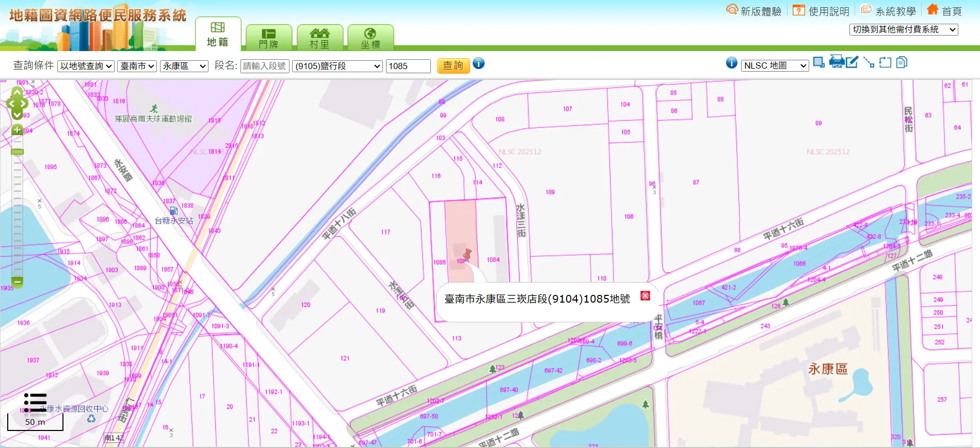
Task: Open 新版體驗 new version link
Action: (761, 11)
